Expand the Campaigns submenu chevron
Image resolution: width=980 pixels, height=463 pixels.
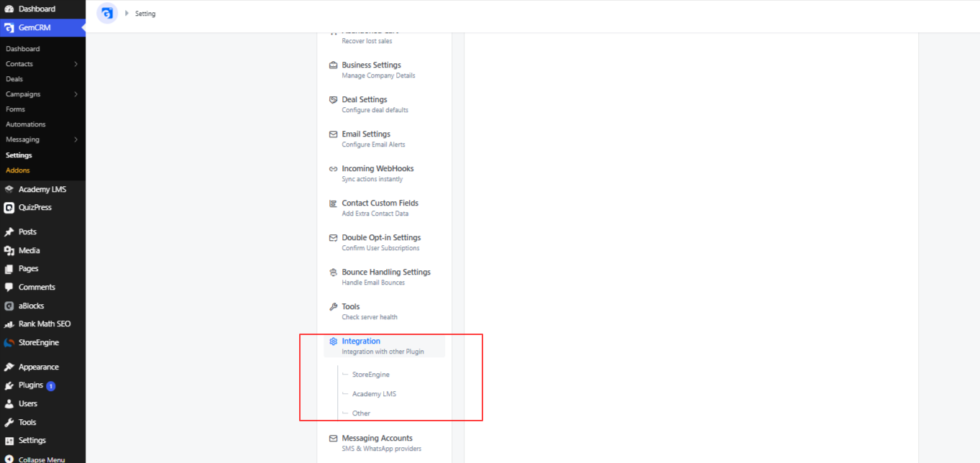(75, 94)
